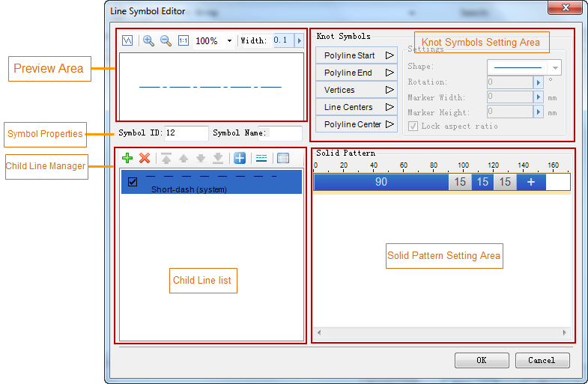Select the 90 segment in solid pattern

(381, 182)
